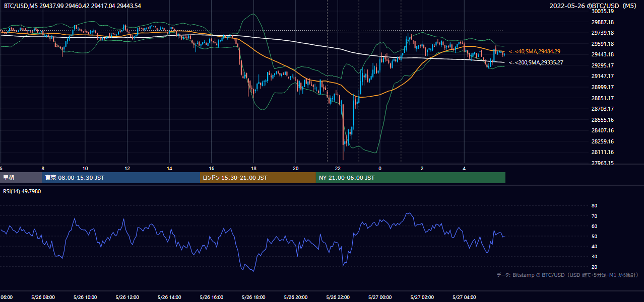Click the RSI 40 level label
The width and height of the screenshot is (644, 302).
[x=594, y=247]
